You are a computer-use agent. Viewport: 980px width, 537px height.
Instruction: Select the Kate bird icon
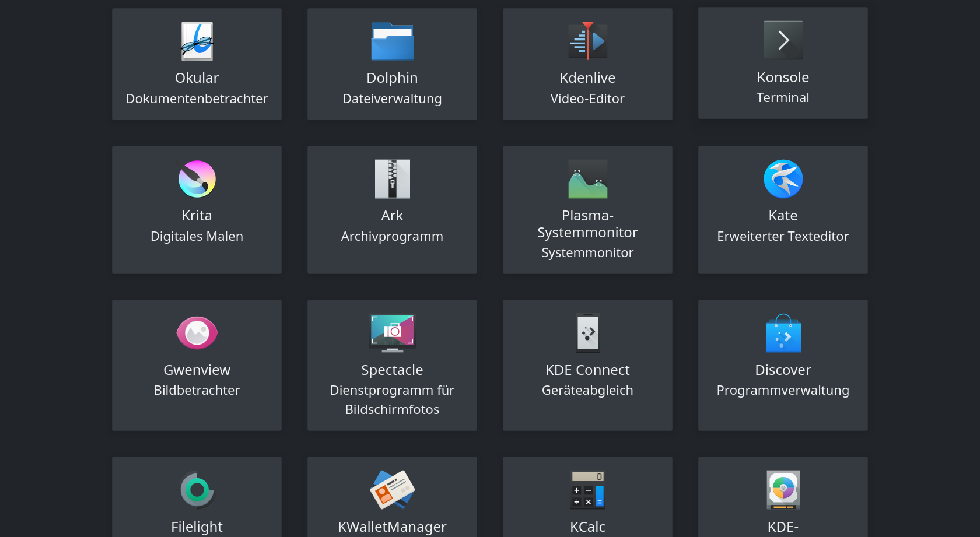pyautogui.click(x=783, y=179)
